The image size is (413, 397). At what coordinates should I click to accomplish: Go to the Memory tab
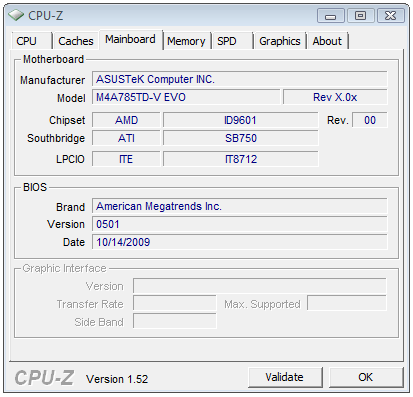coord(186,41)
